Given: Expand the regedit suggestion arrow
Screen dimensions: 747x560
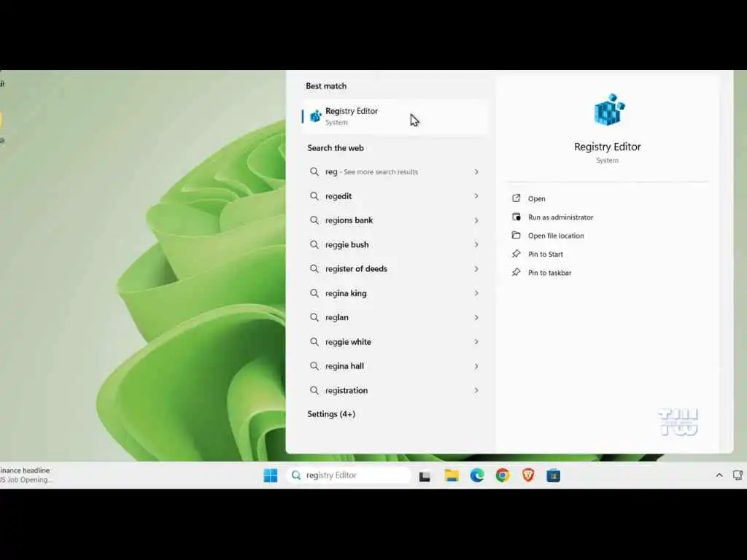Looking at the screenshot, I should (476, 196).
